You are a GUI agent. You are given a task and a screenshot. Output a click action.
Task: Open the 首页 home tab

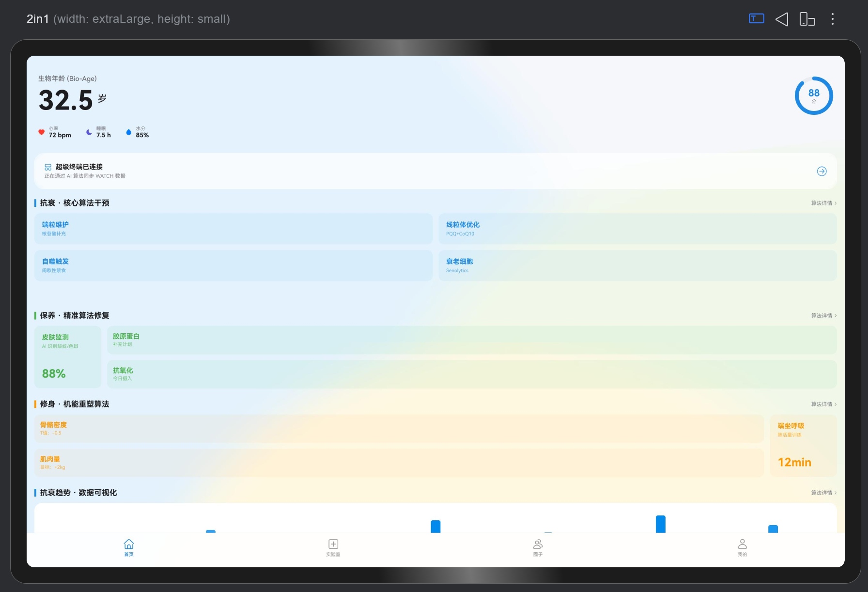click(129, 548)
